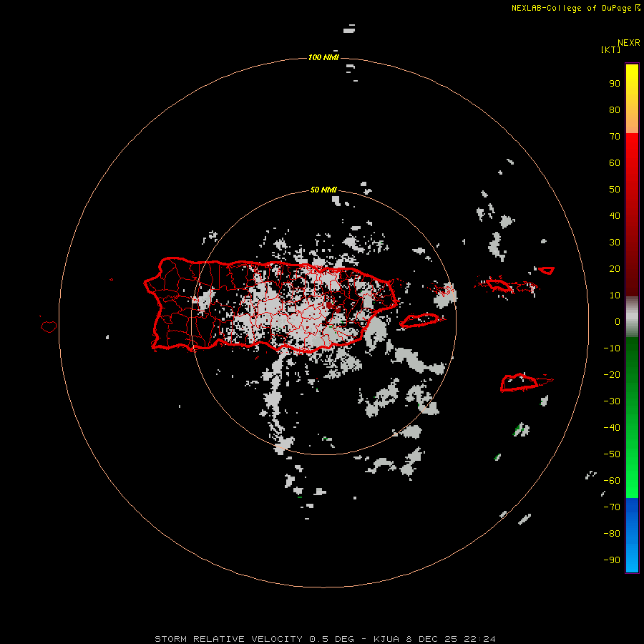The width and height of the screenshot is (644, 644).
Task: Select the 10 scale label
Action: click(x=615, y=296)
